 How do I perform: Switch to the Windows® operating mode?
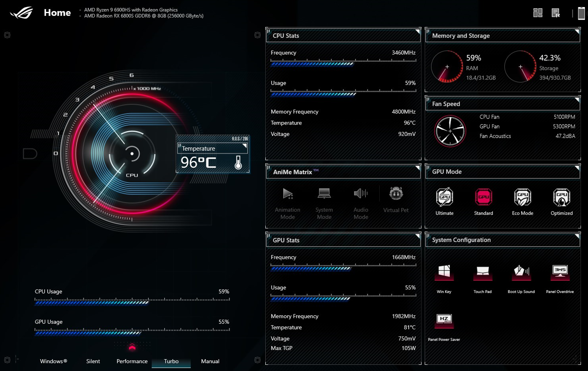53,361
